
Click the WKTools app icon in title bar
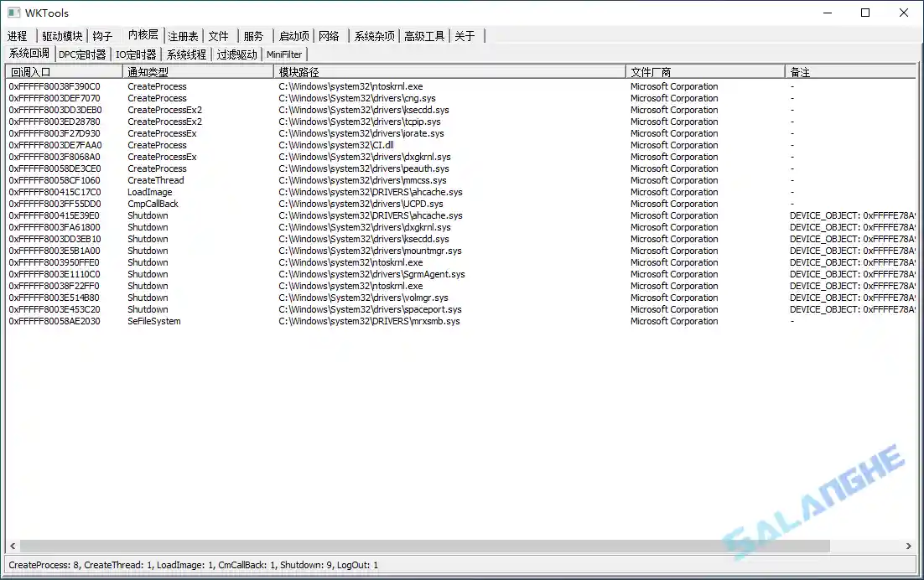click(13, 13)
